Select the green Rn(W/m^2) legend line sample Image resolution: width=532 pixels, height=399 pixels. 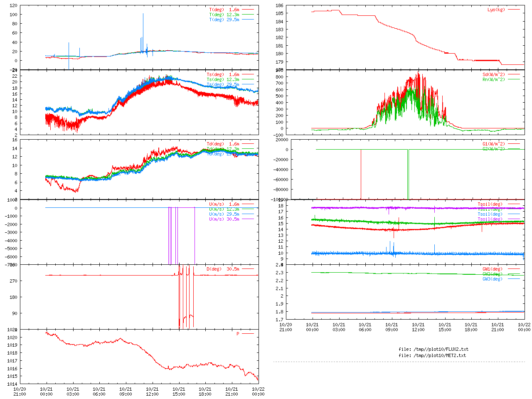[513, 79]
